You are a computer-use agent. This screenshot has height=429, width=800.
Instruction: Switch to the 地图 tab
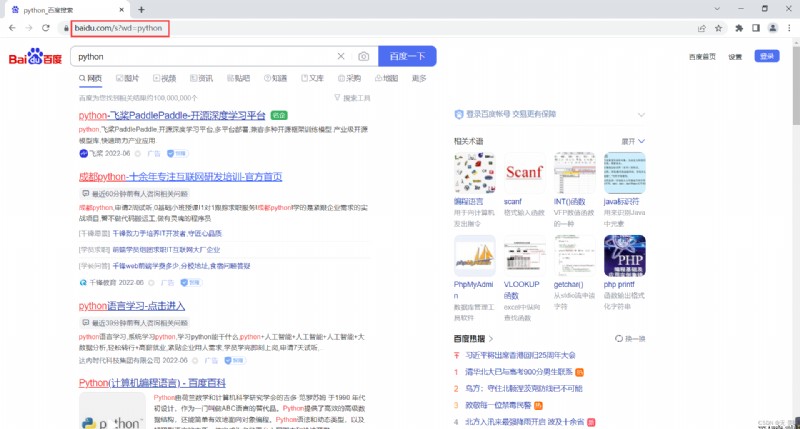(386, 79)
